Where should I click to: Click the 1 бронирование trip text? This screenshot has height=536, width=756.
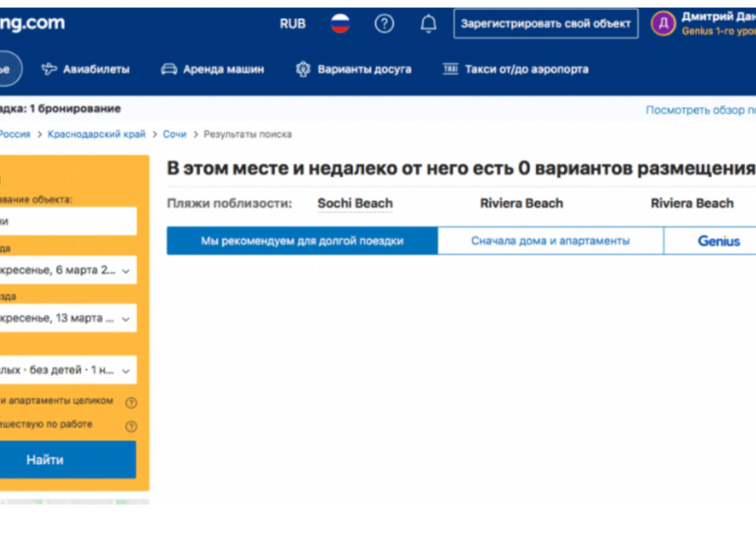point(75,109)
